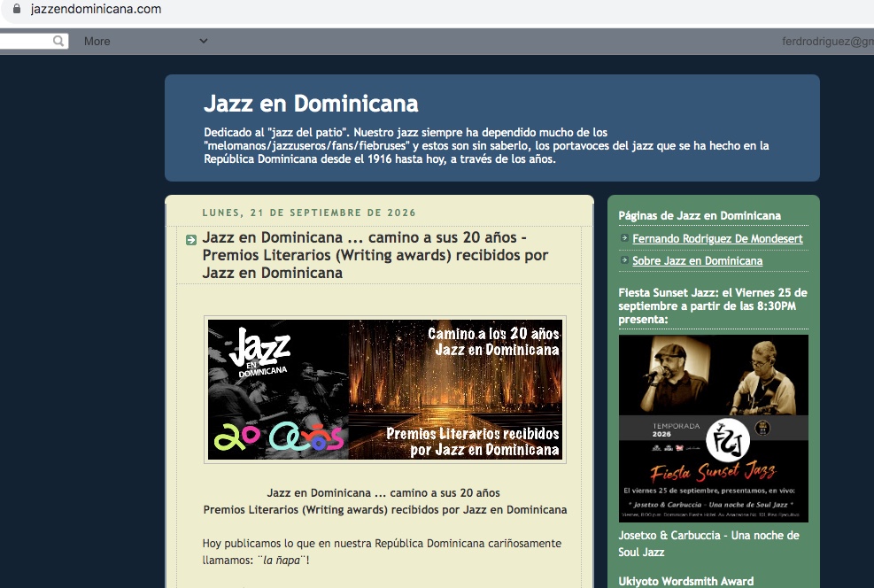Click arrow bullet beside Fernando Rodriguez De Mondesert
Image resolution: width=874 pixels, height=588 pixels.
click(624, 238)
